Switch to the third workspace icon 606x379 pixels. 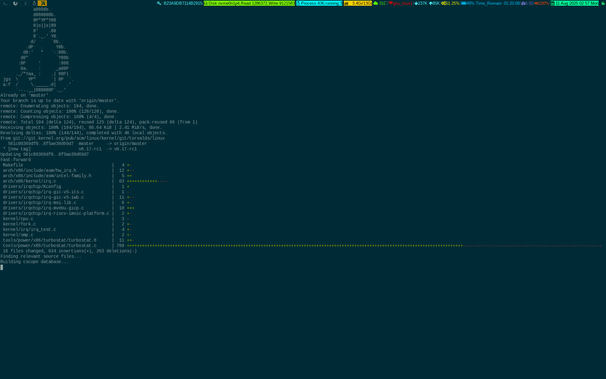tap(25, 3)
